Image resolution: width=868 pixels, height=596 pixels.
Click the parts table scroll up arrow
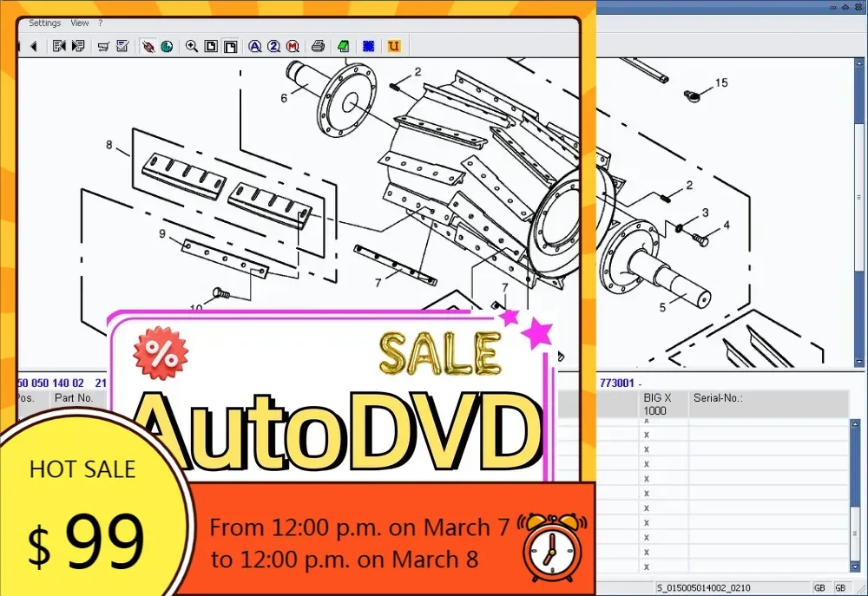click(855, 424)
